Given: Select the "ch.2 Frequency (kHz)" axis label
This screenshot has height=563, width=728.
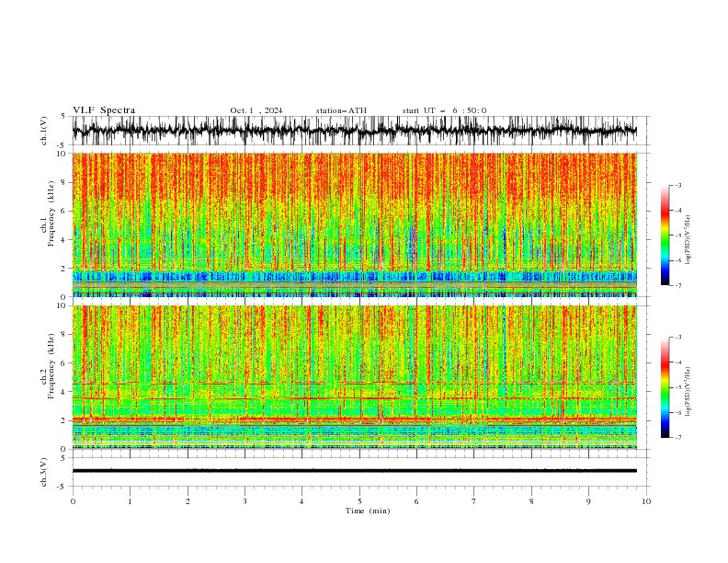Looking at the screenshot, I should click(x=48, y=366).
